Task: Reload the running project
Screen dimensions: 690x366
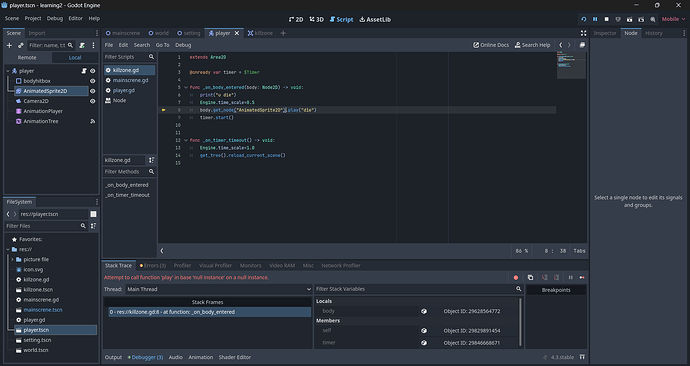Action: 584,19
